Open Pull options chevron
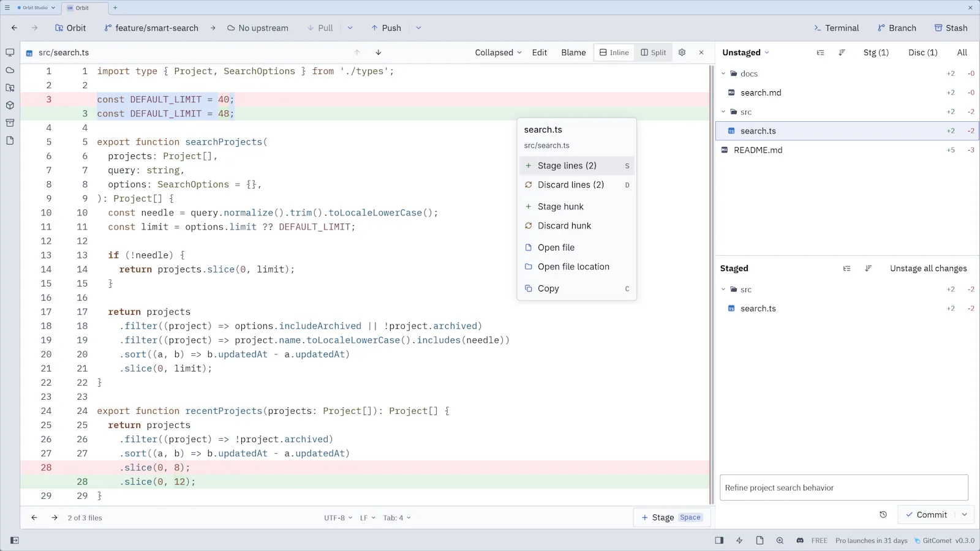The width and height of the screenshot is (980, 551). click(x=350, y=28)
